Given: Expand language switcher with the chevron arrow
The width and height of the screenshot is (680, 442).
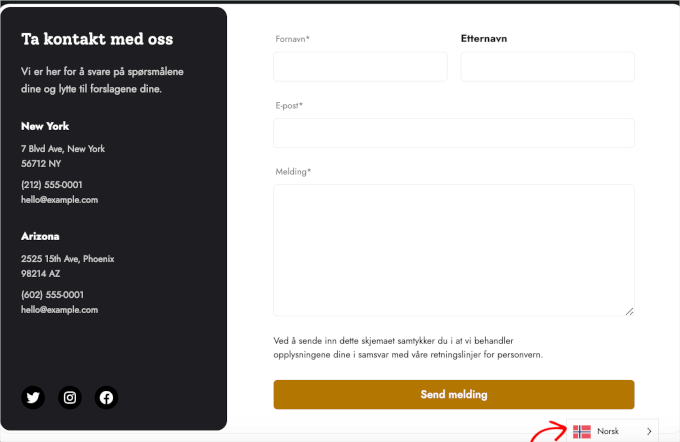Looking at the screenshot, I should [649, 431].
